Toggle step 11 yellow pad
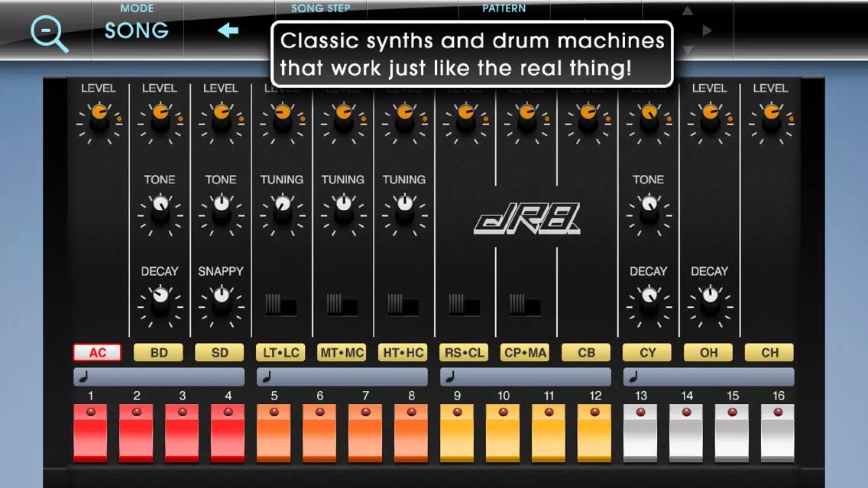The height and width of the screenshot is (488, 868). [549, 433]
